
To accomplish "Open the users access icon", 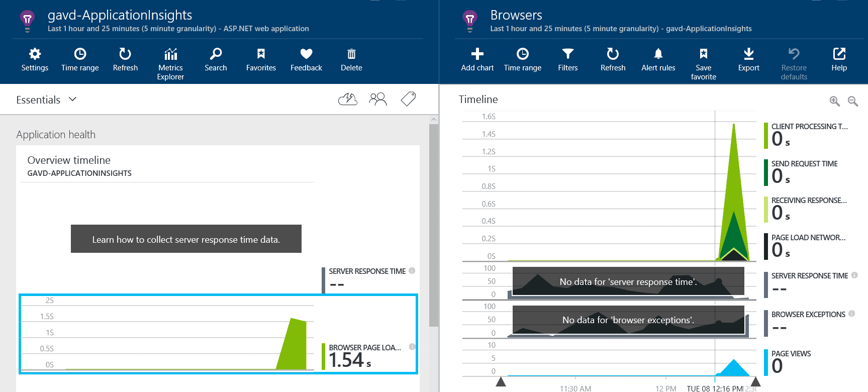I will 378,99.
